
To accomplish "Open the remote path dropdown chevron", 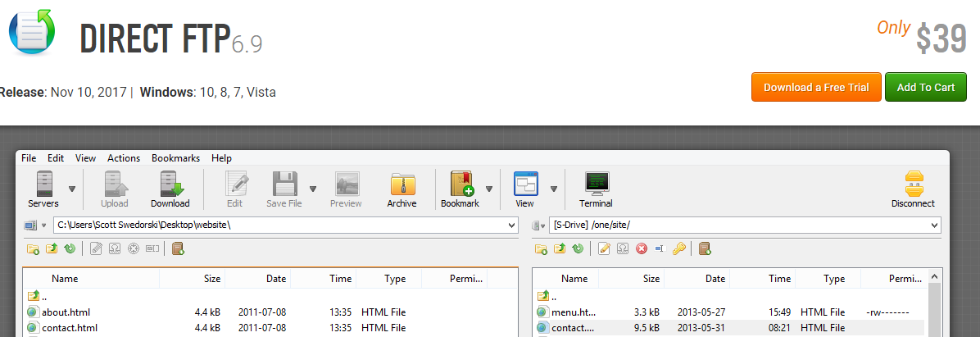I will click(935, 225).
